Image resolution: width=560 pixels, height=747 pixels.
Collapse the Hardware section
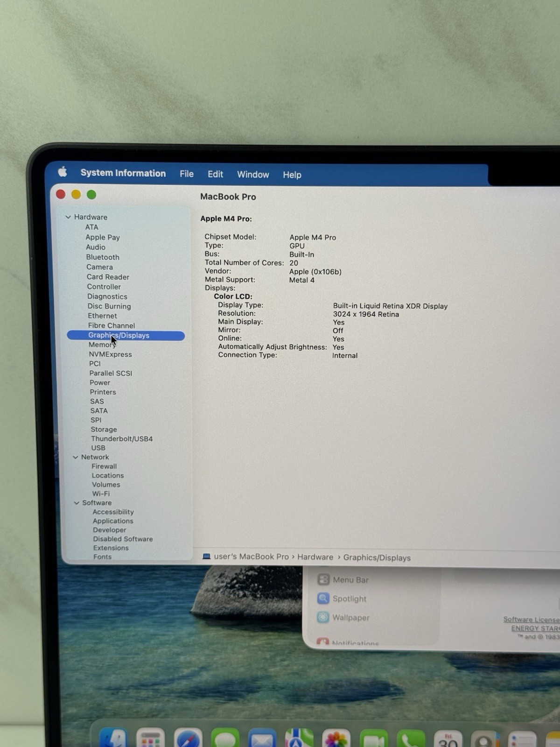(68, 217)
